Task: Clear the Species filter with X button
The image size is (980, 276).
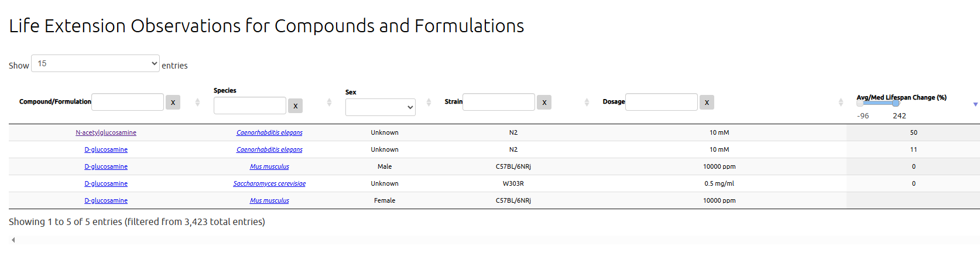Action: click(x=295, y=106)
